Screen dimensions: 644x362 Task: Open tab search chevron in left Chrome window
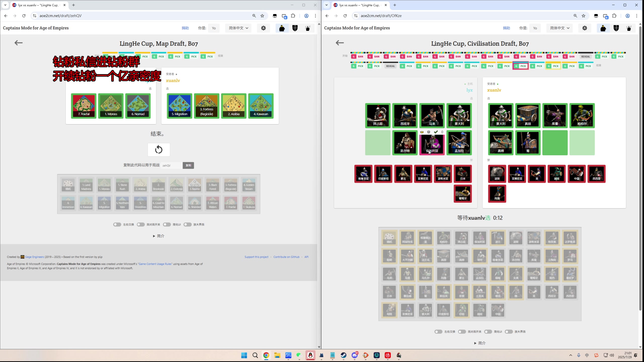5,5
